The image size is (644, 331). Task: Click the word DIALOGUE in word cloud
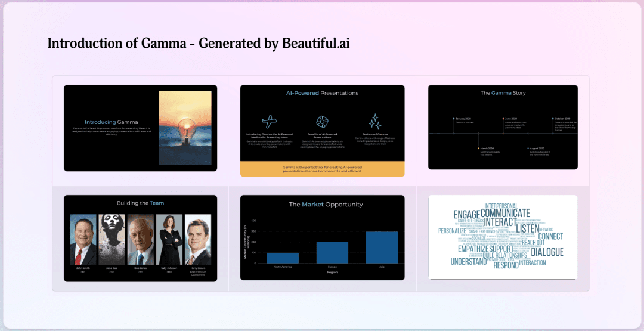[x=547, y=252]
